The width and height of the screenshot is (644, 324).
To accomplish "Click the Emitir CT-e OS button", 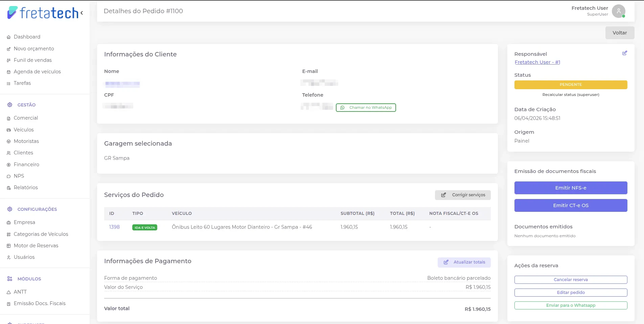I will coord(571,205).
